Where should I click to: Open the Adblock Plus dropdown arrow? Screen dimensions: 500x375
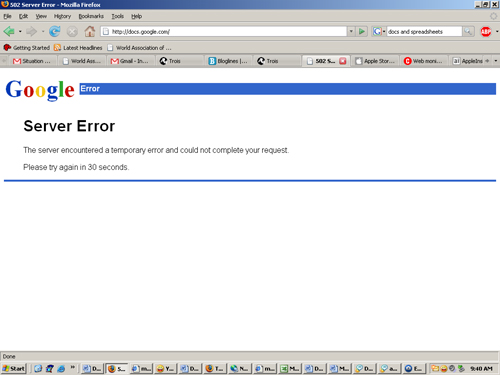click(497, 32)
